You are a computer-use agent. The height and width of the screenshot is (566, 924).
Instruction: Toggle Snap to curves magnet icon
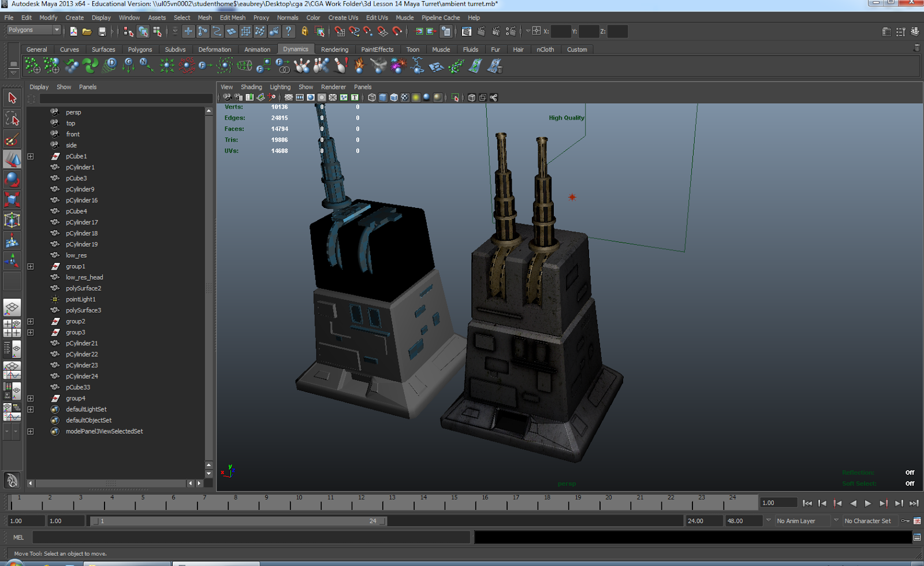tap(354, 32)
